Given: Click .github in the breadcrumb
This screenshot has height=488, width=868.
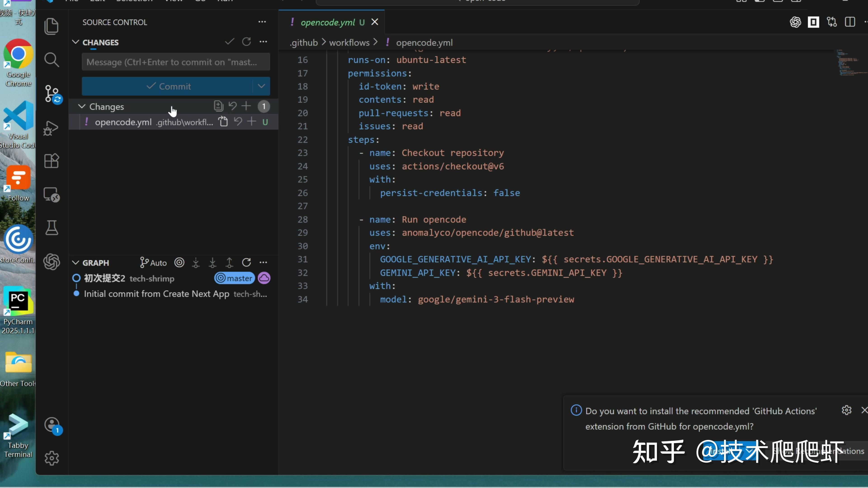Looking at the screenshot, I should pos(304,43).
